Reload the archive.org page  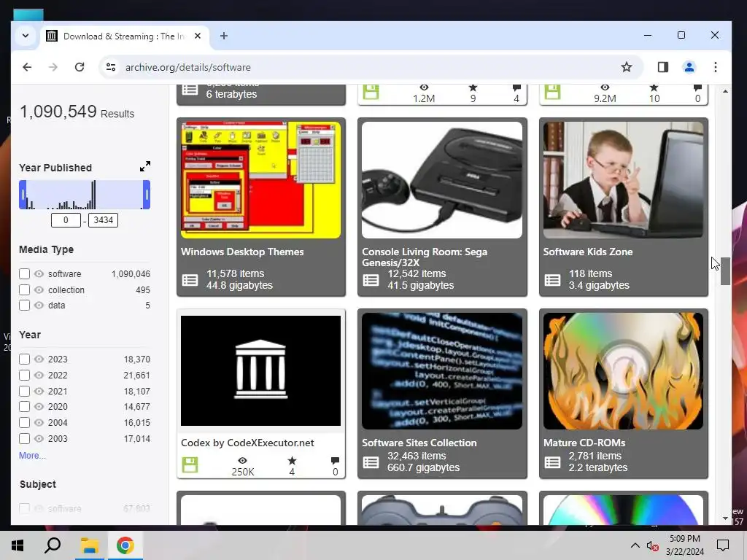point(80,67)
